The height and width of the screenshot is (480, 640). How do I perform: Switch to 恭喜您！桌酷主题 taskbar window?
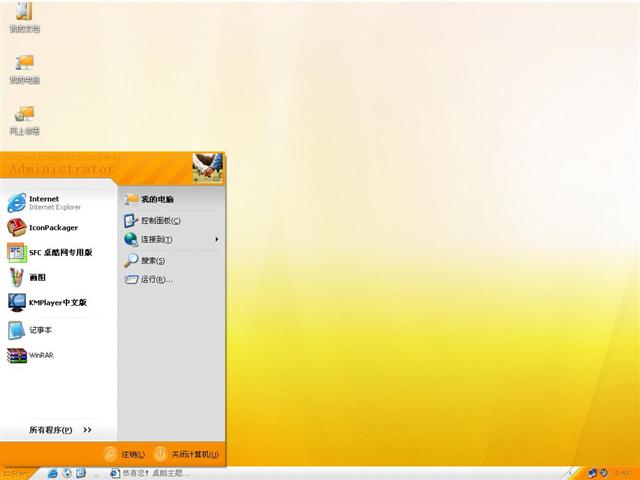click(149, 473)
